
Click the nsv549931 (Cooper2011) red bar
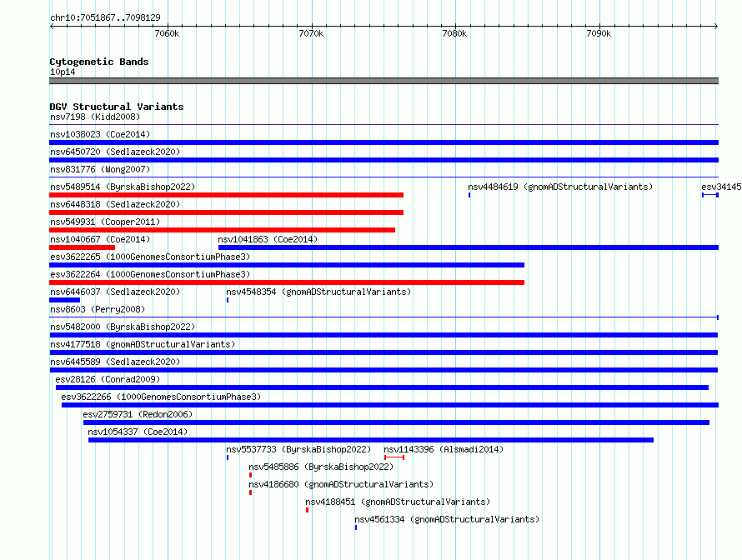click(222, 230)
